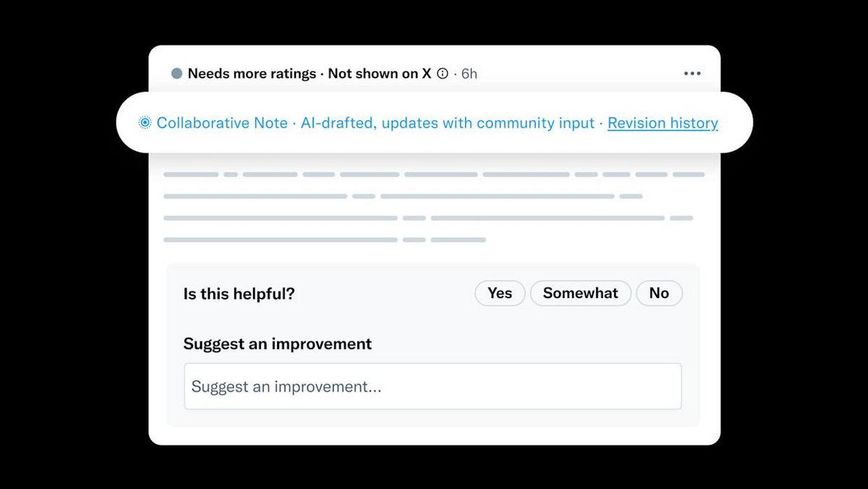Click the Collaborative Note radial icon
Screen dimensions: 868x489
[145, 124]
